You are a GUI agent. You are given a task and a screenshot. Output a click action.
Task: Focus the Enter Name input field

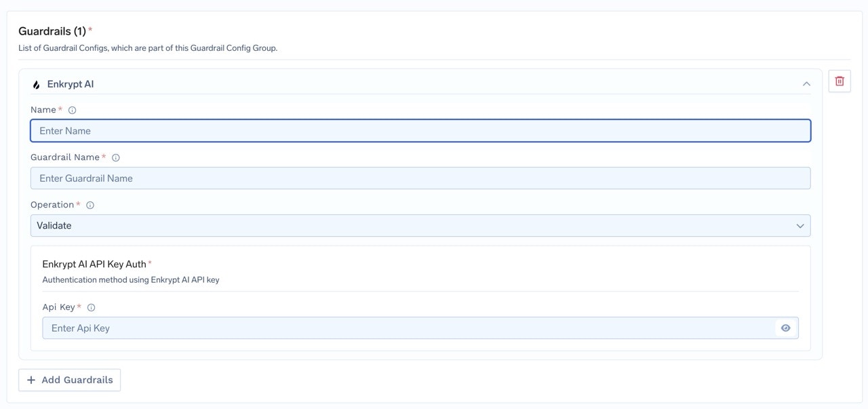click(x=420, y=131)
